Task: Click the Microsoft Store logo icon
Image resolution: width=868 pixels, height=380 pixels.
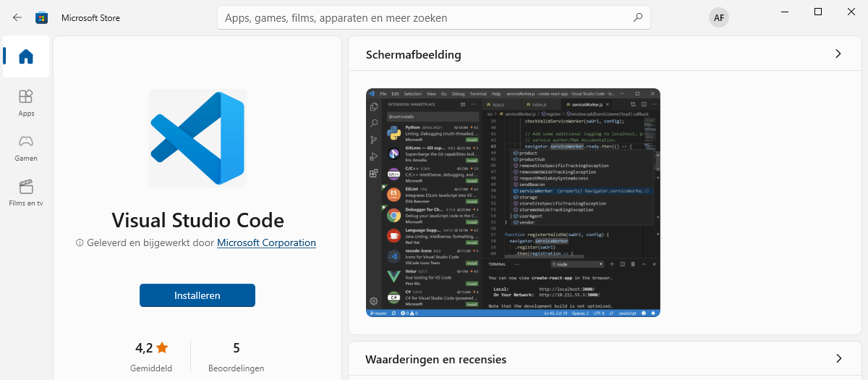Action: point(42,17)
